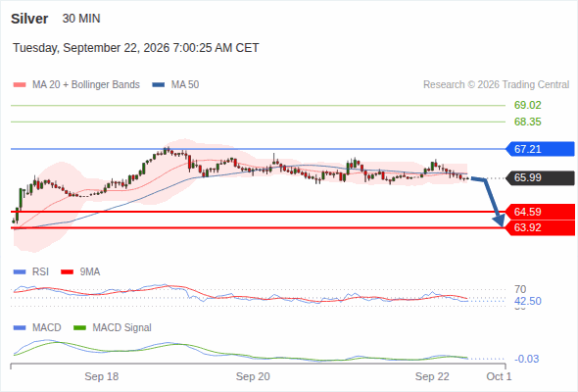Select the 63.92 red support tag
The height and width of the screenshot is (392, 578).
[x=540, y=227]
